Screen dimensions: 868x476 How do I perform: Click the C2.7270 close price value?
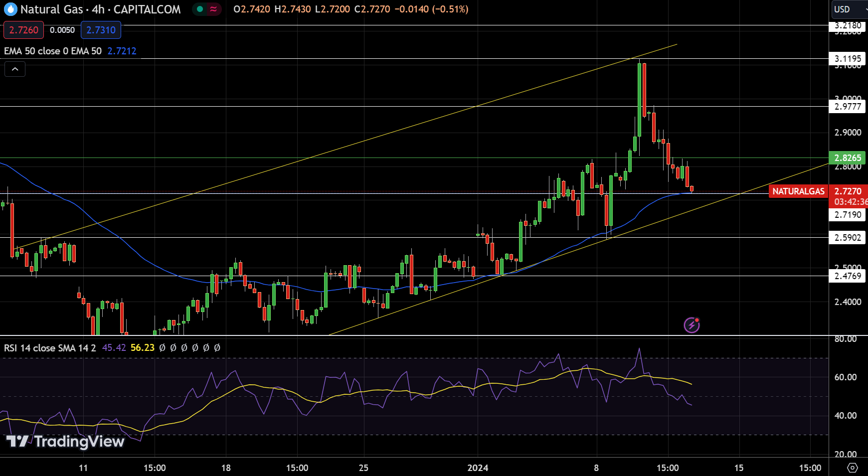(x=372, y=9)
